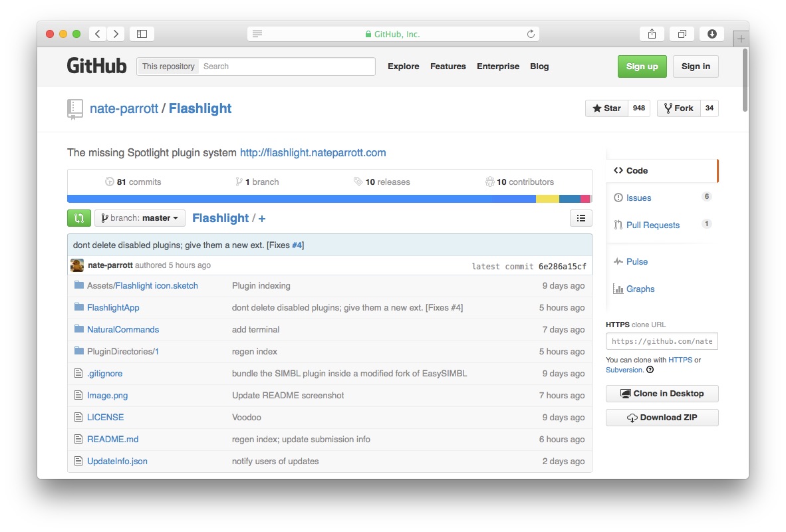
Task: Open latest commit hash 6e286a15cf
Action: [x=563, y=266]
